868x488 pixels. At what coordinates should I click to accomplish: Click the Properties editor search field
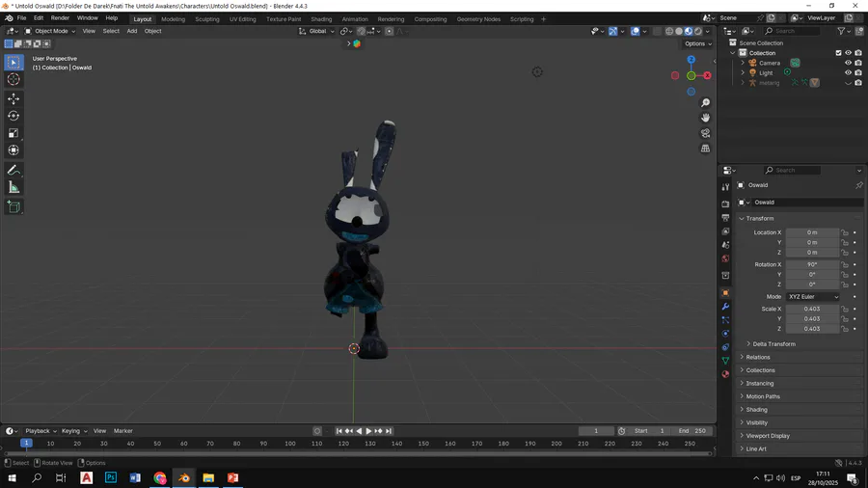click(x=792, y=171)
